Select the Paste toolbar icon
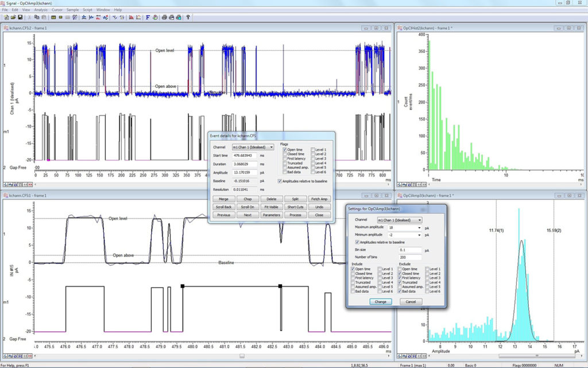The height and width of the screenshot is (368, 588). click(43, 18)
